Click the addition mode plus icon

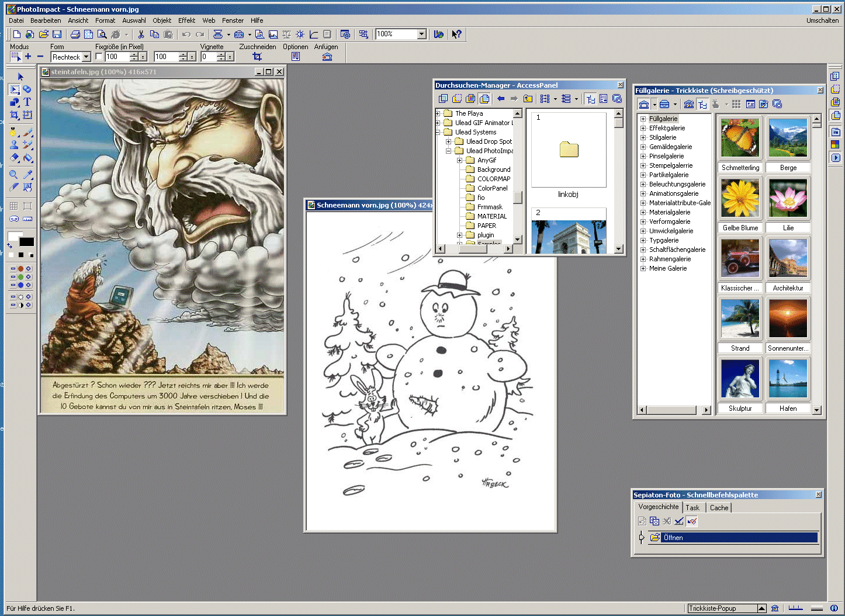coord(28,57)
